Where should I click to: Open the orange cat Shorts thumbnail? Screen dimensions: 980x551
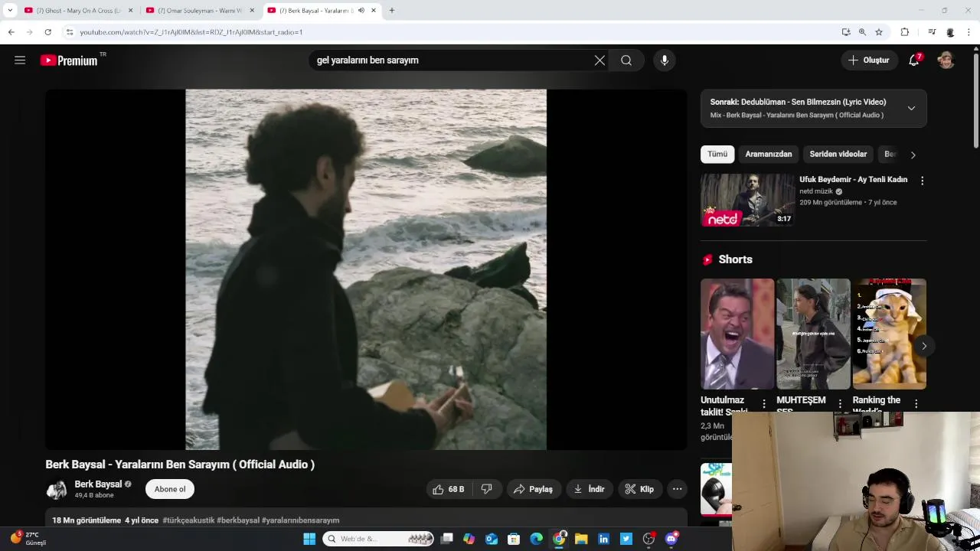pos(890,334)
